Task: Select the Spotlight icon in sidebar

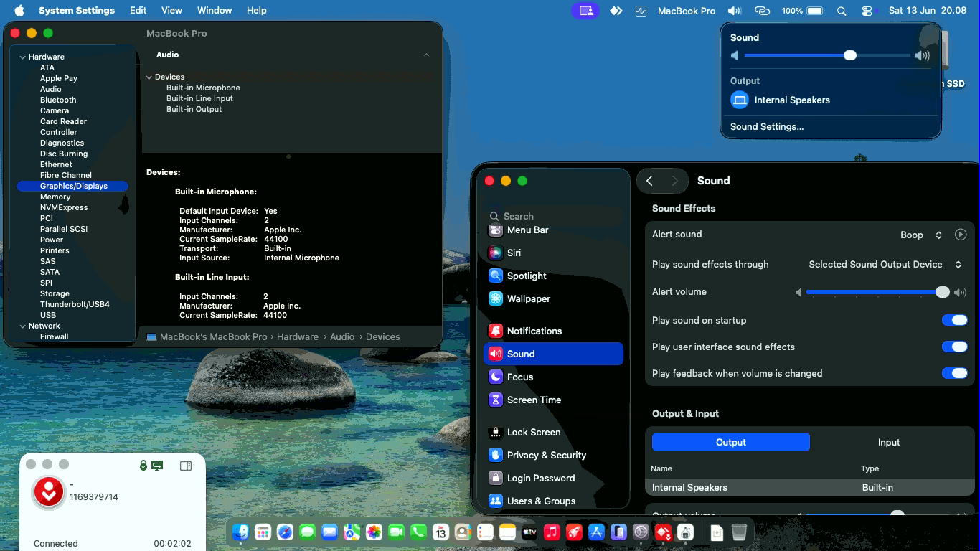Action: pos(495,275)
